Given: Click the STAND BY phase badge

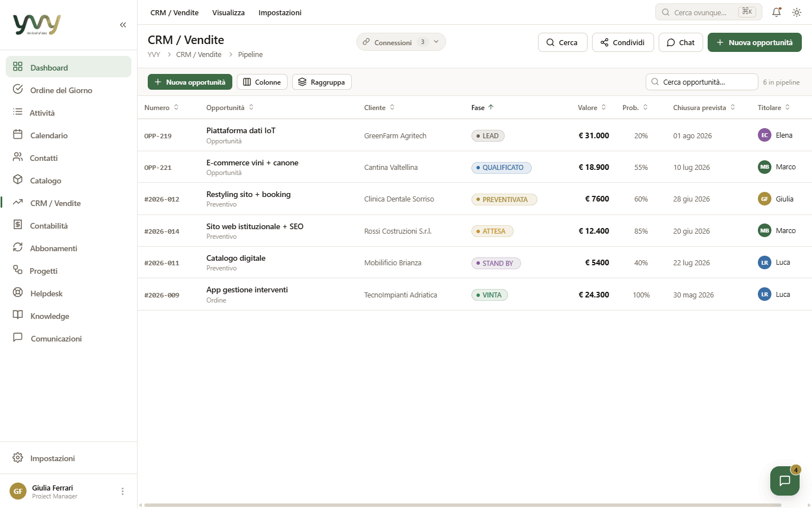Looking at the screenshot, I should tap(496, 263).
